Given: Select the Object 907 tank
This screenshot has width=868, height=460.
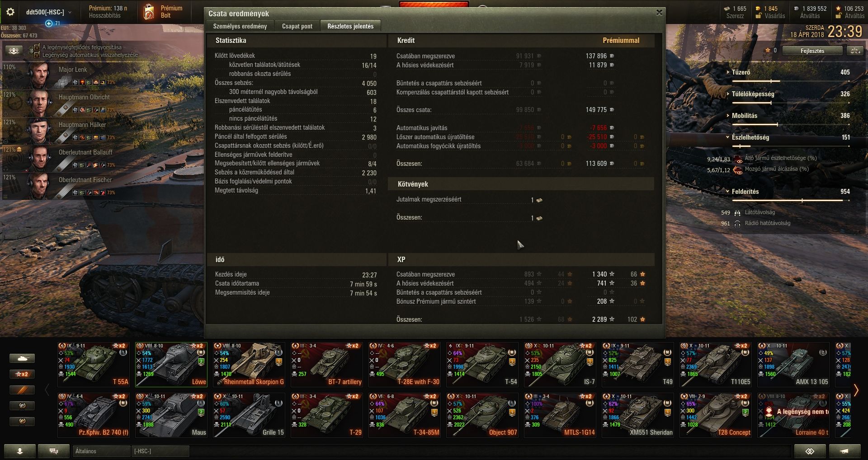Looking at the screenshot, I should [x=482, y=415].
